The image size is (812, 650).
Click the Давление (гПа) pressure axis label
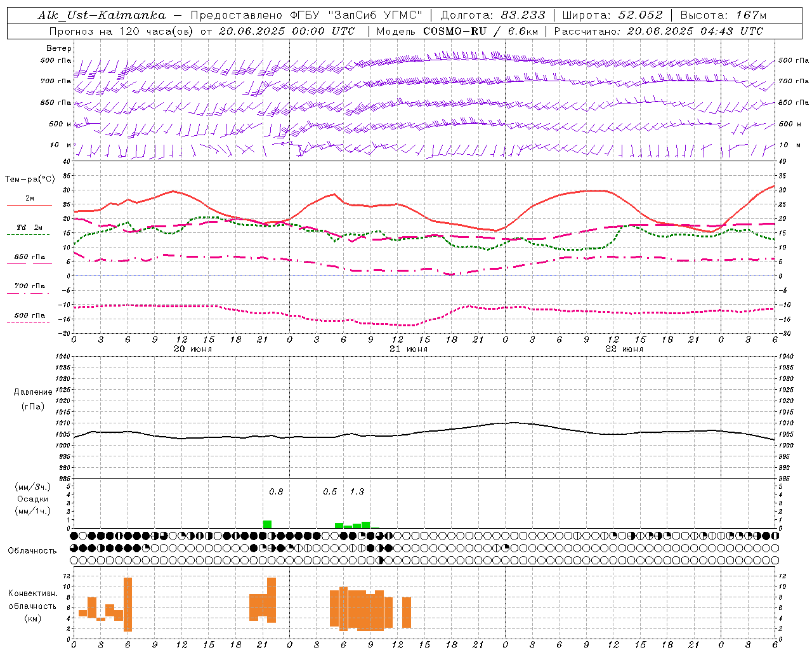[x=33, y=399]
